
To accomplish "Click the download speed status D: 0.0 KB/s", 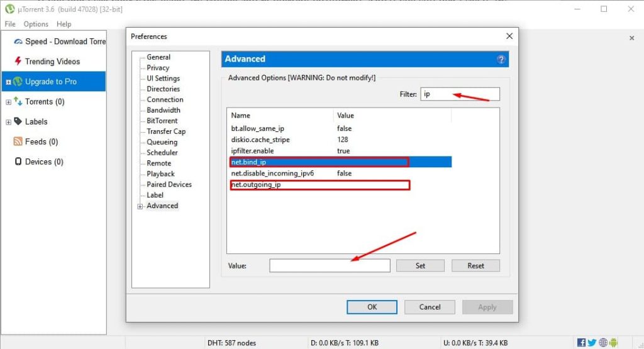I will tap(344, 343).
